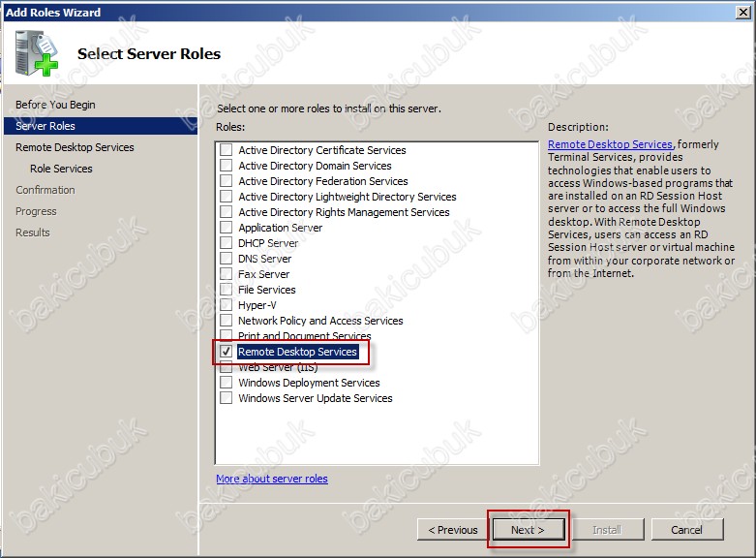756x558 pixels.
Task: Check Windows Server Update Services
Action: 226,398
